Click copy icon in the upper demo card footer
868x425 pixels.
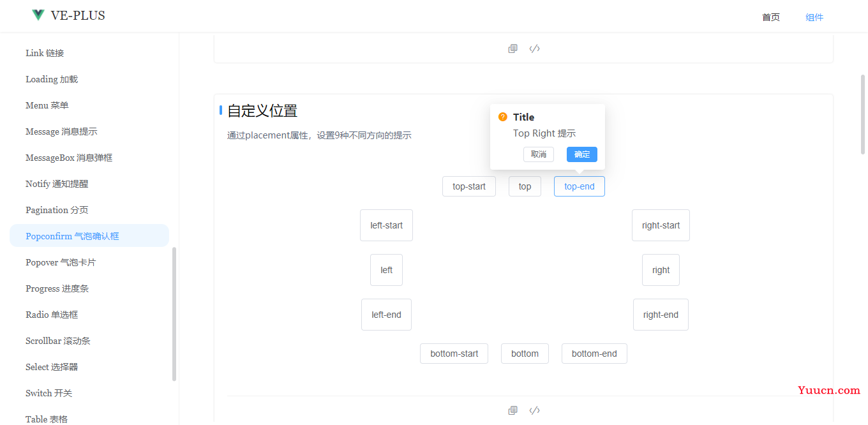(513, 48)
